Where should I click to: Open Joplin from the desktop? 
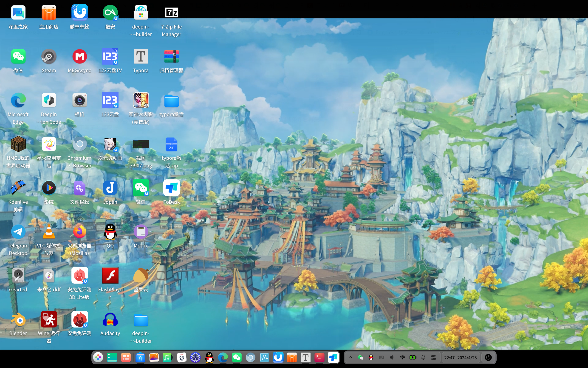coord(110,188)
